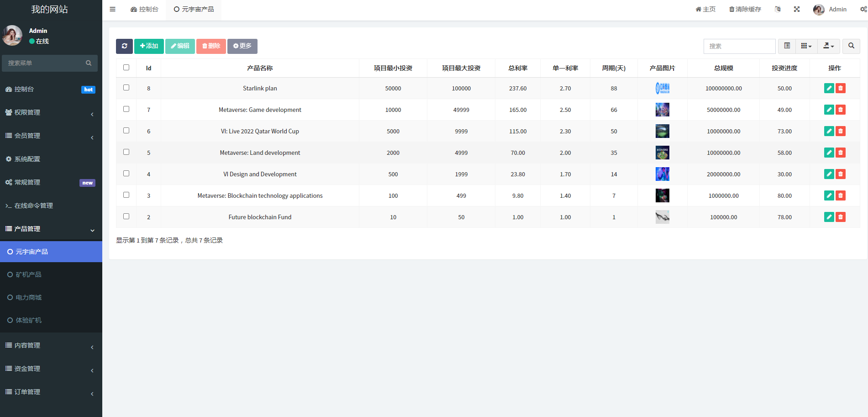Screen dimensions: 868x417
Task: Open the export data dropdown
Action: (x=828, y=46)
